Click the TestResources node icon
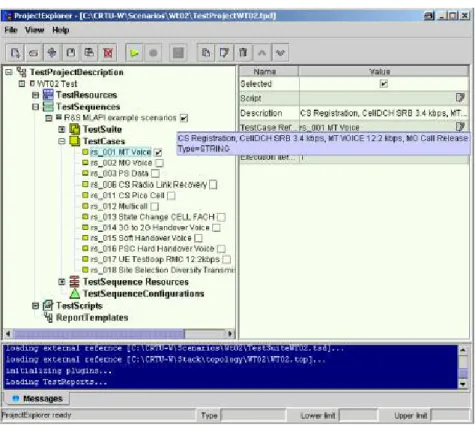 click(x=48, y=95)
